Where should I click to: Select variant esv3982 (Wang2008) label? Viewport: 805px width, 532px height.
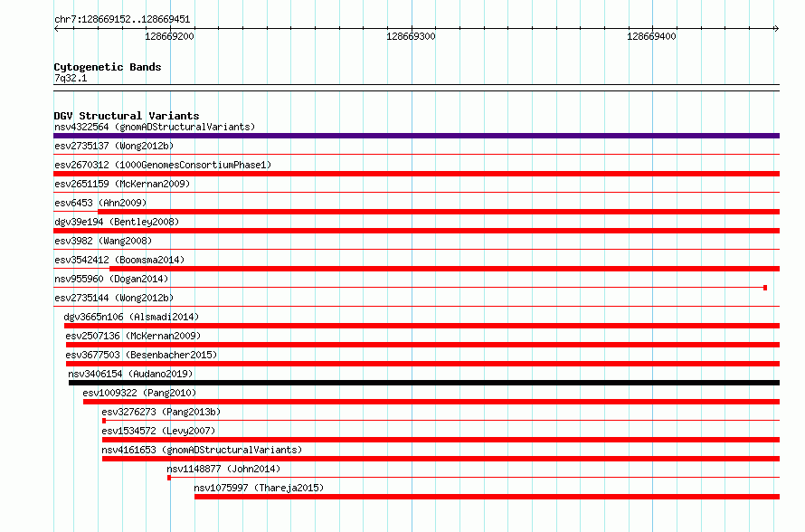(x=103, y=241)
